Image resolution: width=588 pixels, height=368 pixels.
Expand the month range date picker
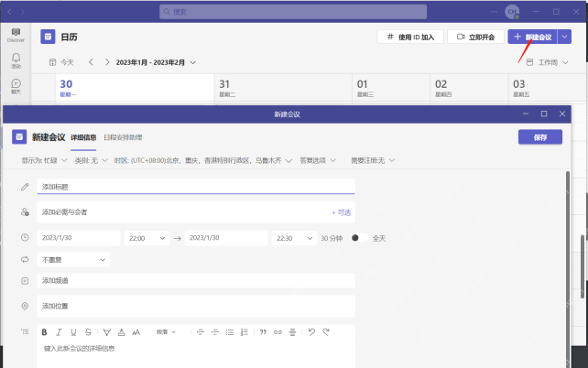[x=156, y=62]
